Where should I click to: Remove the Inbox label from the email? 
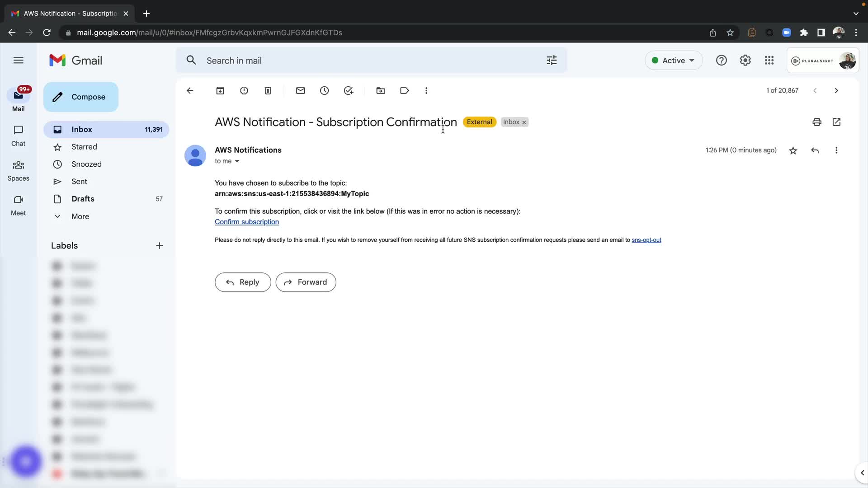(524, 122)
